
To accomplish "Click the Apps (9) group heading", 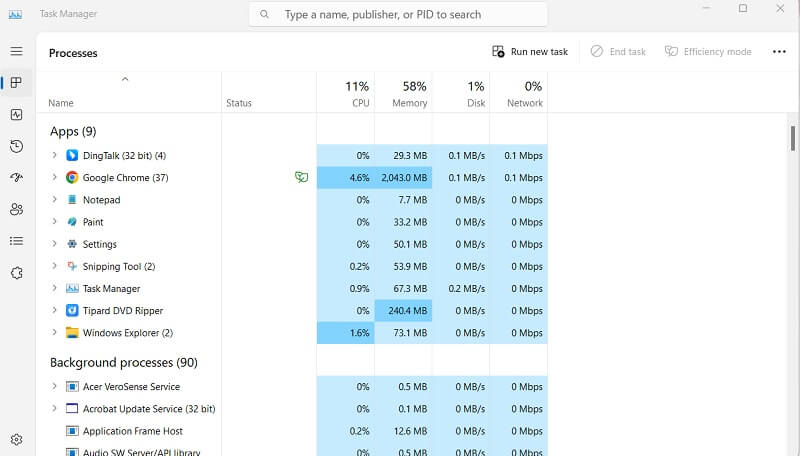I will (73, 132).
